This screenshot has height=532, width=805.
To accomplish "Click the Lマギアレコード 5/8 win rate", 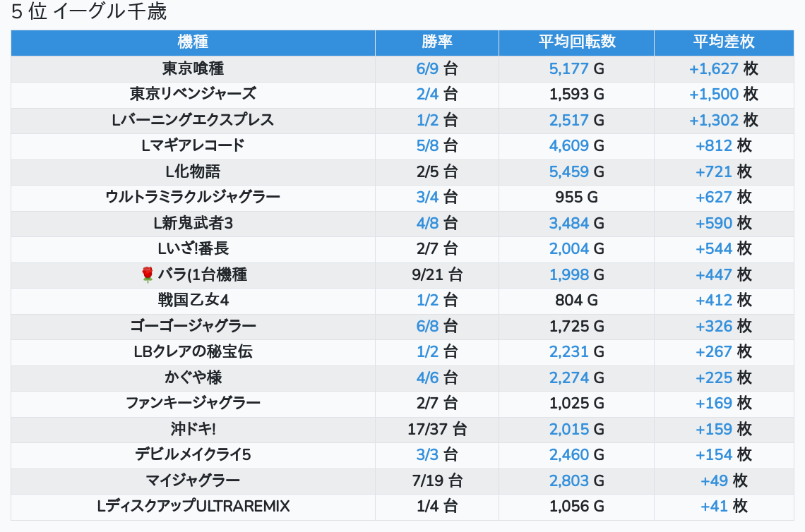I will click(428, 145).
